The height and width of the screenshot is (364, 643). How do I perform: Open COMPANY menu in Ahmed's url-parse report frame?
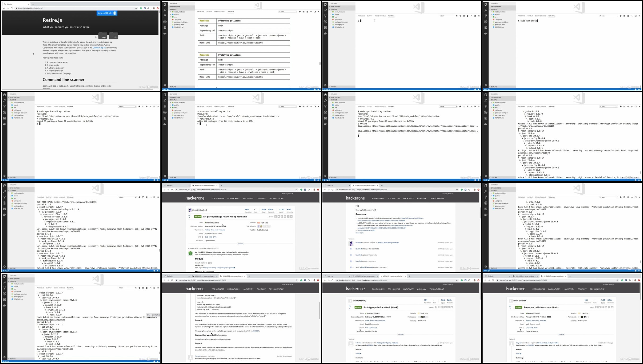click(261, 199)
